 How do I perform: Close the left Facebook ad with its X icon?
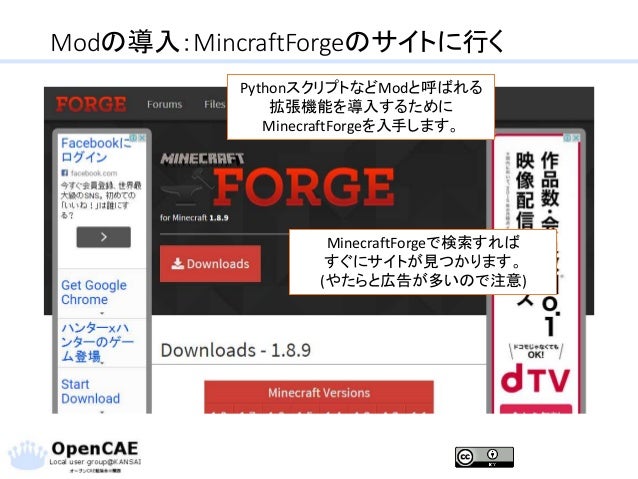[142, 138]
